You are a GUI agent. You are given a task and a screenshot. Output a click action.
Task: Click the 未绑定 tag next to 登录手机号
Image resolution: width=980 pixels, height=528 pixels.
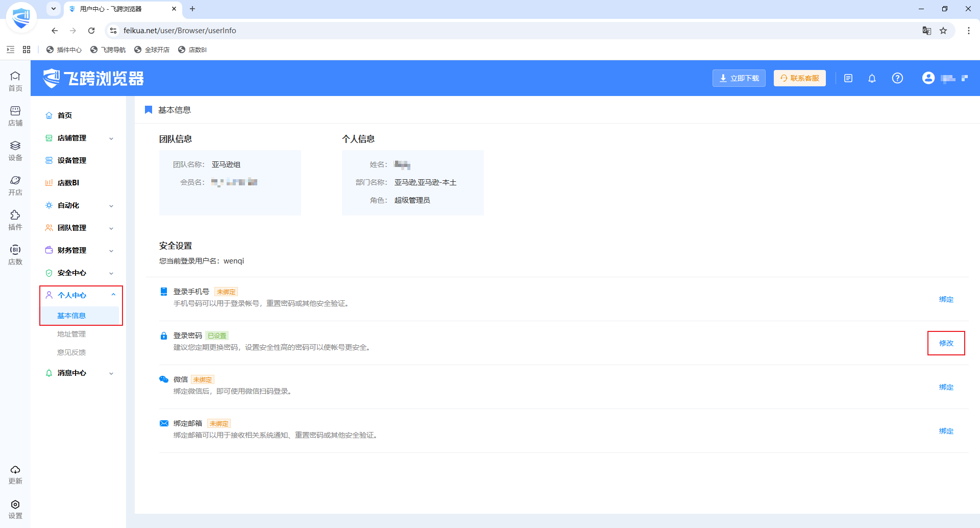click(x=226, y=292)
